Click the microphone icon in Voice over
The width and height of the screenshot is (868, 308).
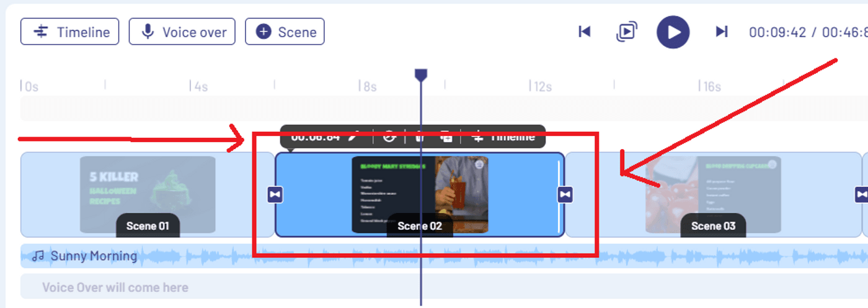148,32
